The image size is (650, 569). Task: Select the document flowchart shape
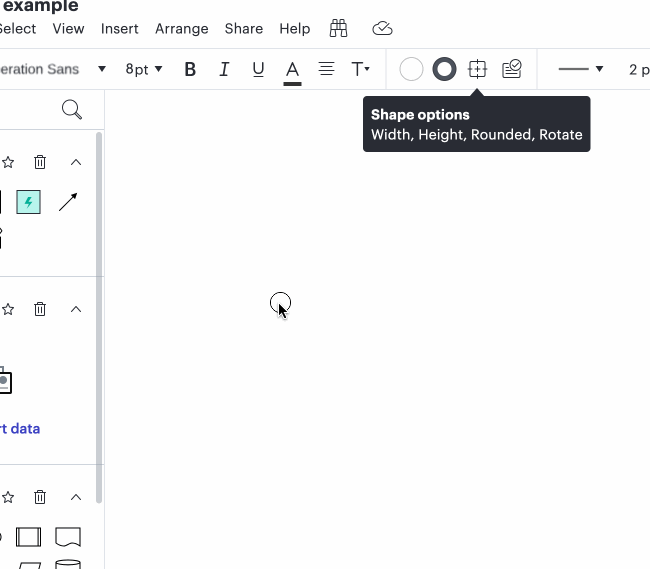click(x=68, y=537)
